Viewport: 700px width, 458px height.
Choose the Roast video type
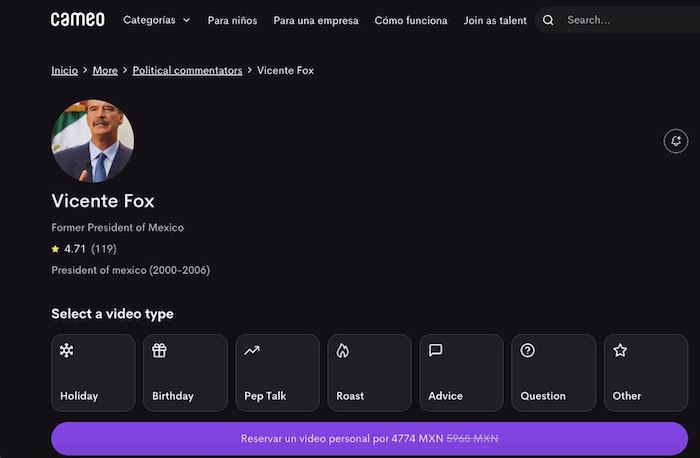click(369, 373)
